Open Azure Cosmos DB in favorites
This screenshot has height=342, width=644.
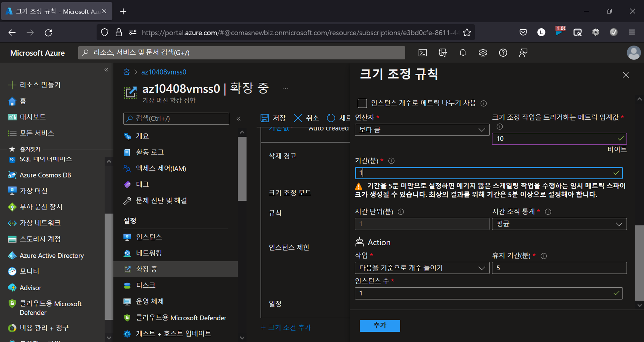(39, 175)
